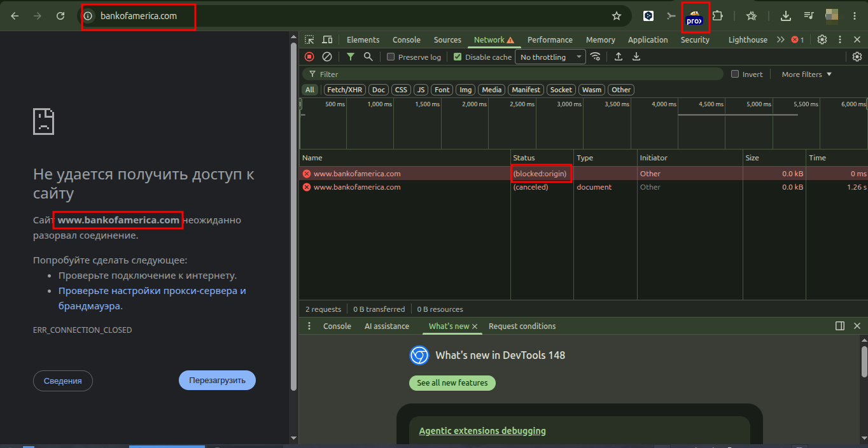
Task: Open site information icon in address bar
Action: (88, 16)
